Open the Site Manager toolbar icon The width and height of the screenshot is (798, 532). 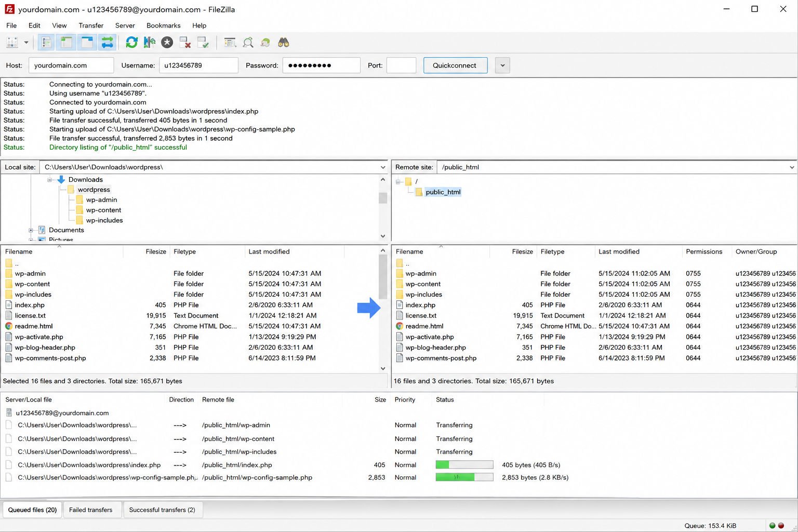(x=12, y=43)
